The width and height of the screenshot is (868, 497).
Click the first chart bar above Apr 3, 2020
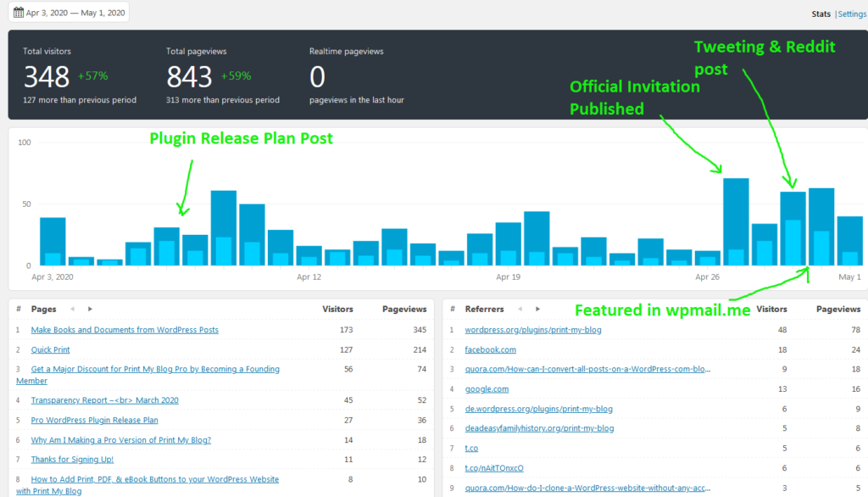(53, 242)
